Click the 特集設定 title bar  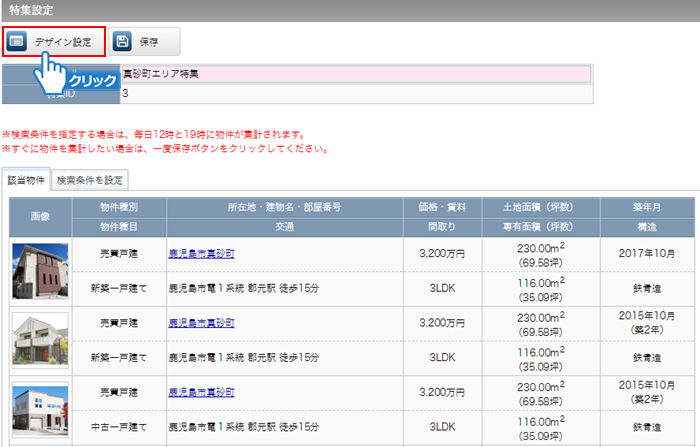click(x=350, y=10)
